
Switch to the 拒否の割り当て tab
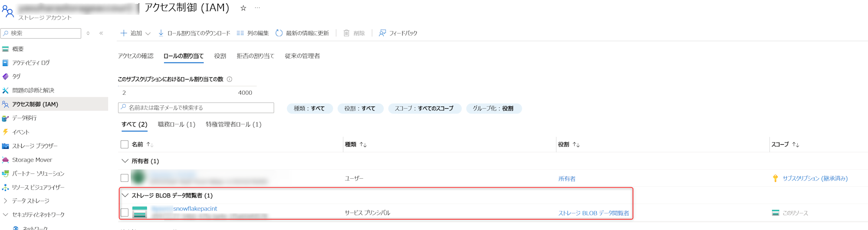click(255, 56)
